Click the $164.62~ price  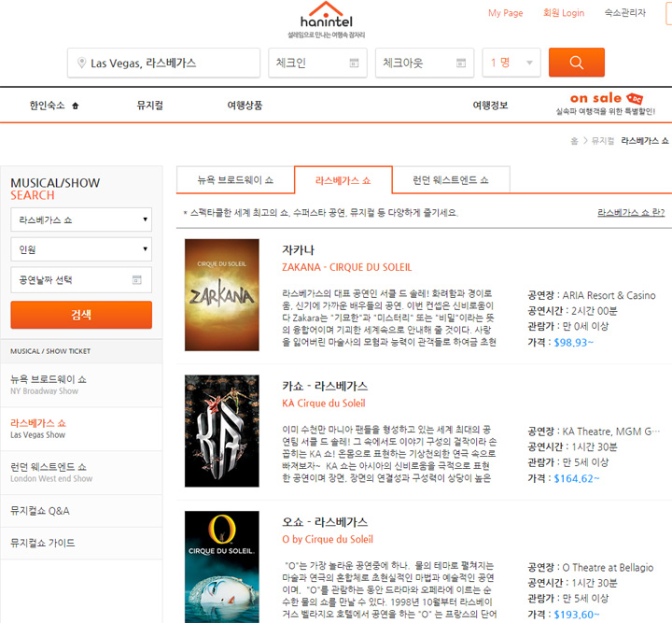click(577, 478)
